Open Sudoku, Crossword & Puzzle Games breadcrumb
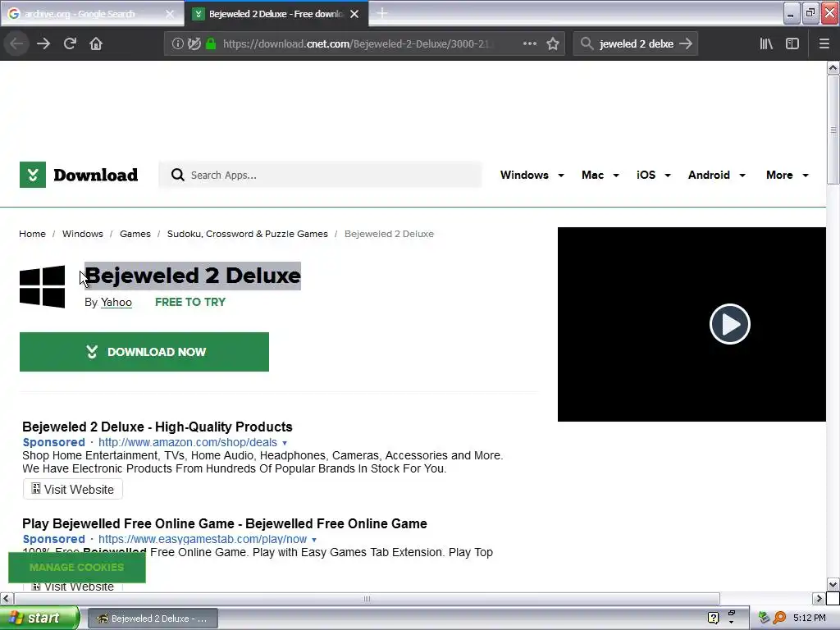 coord(248,234)
